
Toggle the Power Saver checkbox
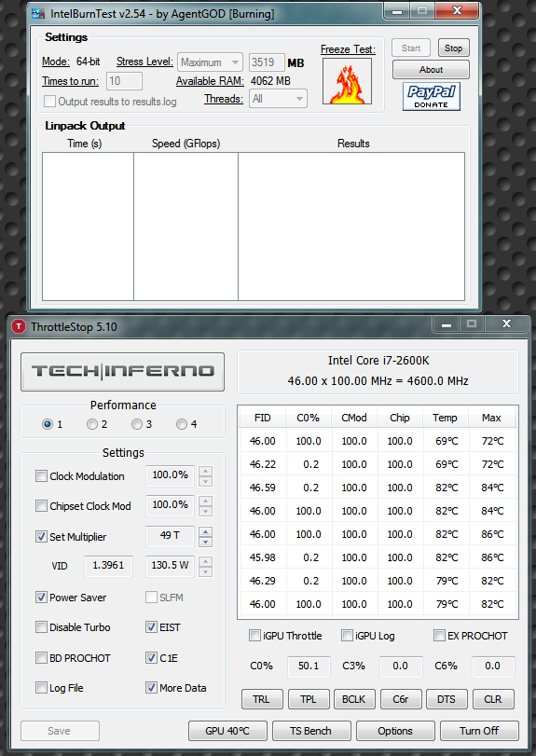pos(41,598)
